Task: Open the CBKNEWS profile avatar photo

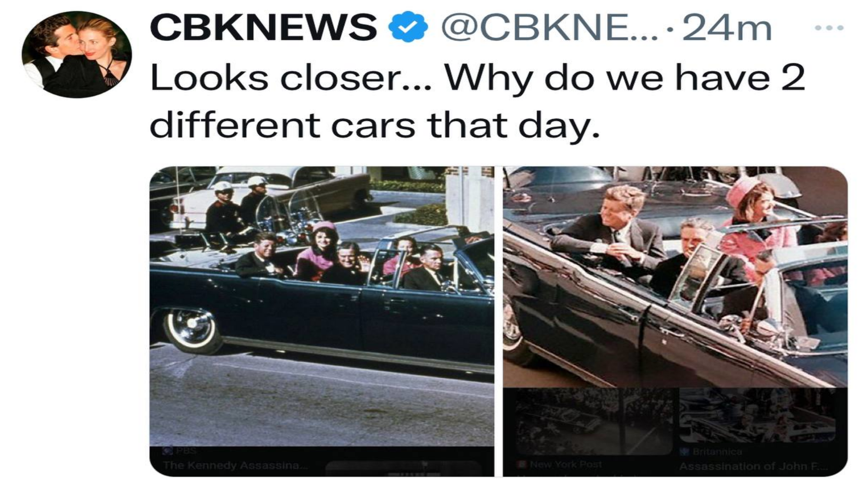Action: coord(77,55)
